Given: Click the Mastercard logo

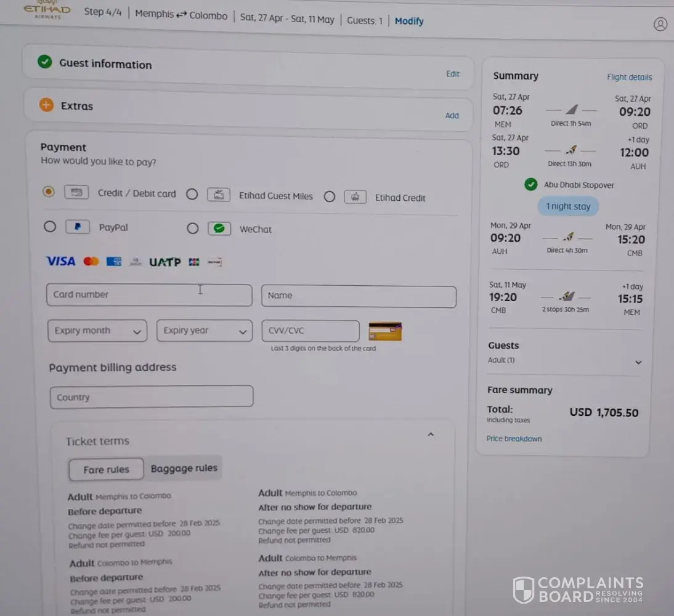Looking at the screenshot, I should (91, 261).
